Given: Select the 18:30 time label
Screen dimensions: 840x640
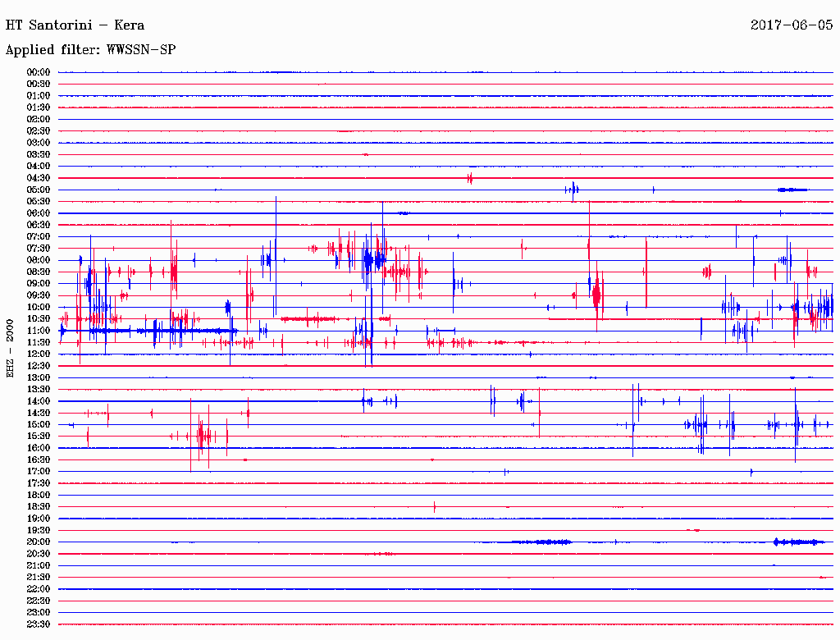Looking at the screenshot, I should click(x=39, y=506).
